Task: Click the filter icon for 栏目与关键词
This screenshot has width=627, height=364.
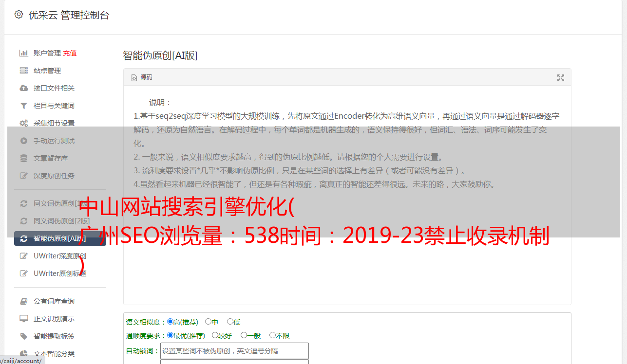Action: (x=23, y=106)
